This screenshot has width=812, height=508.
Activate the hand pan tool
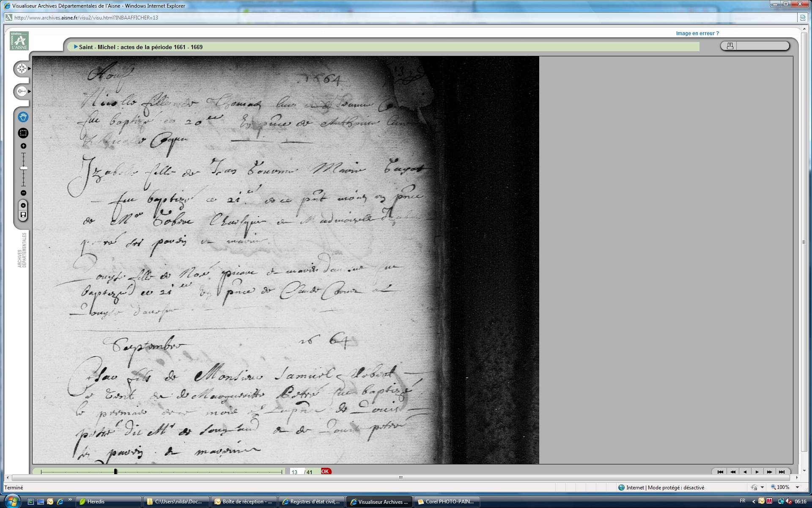[x=23, y=117]
